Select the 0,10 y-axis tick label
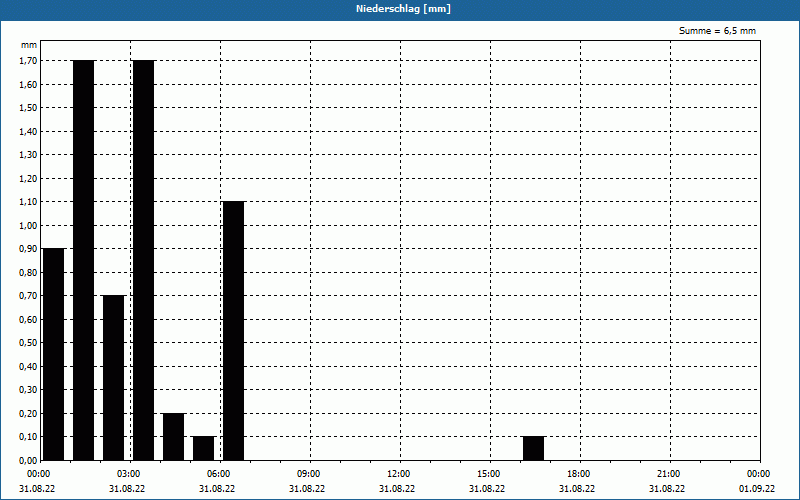Screen dimensions: 800x500 click(28, 437)
